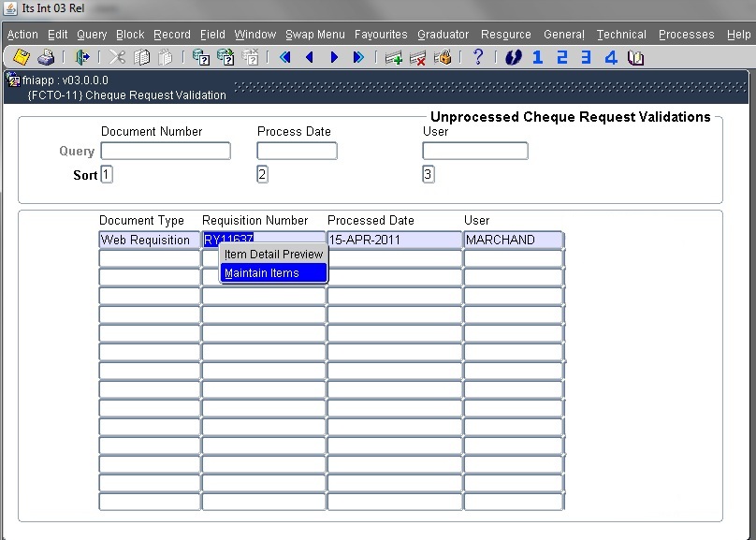Click the Print icon in the toolbar

click(x=45, y=57)
